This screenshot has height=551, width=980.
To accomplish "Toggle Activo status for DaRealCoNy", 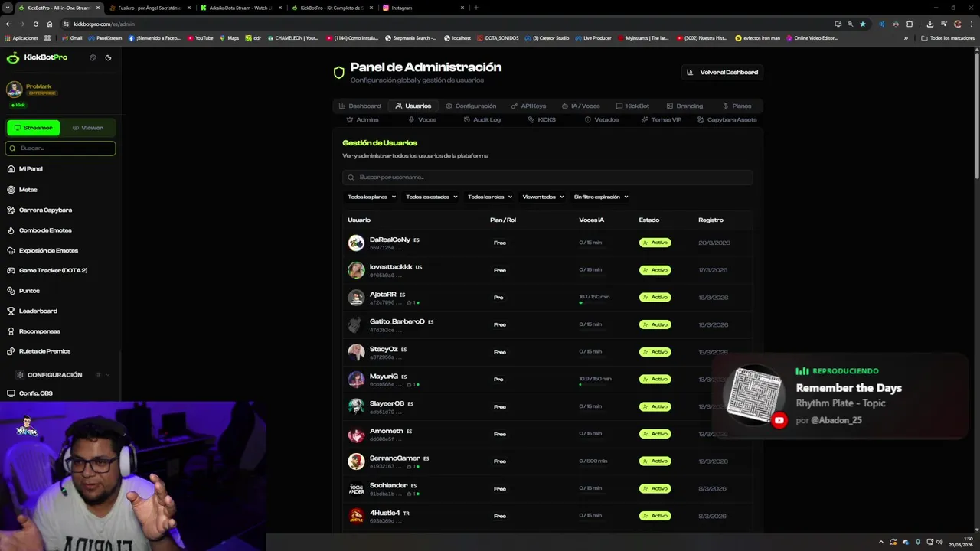I will pos(655,243).
